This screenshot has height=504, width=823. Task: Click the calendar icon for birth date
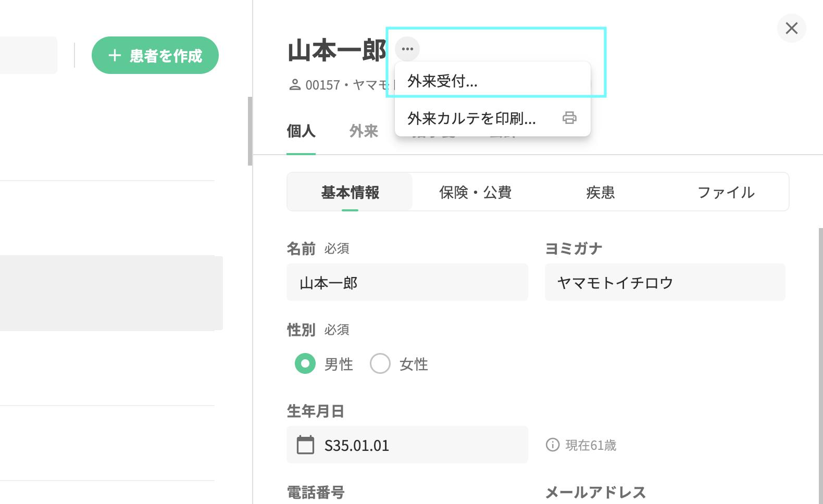click(305, 445)
